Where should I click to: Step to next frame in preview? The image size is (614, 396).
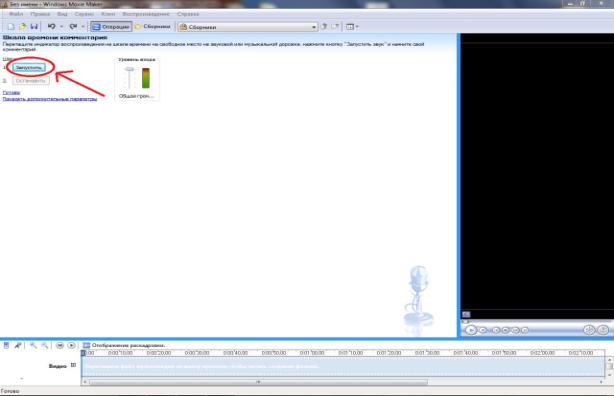515,330
